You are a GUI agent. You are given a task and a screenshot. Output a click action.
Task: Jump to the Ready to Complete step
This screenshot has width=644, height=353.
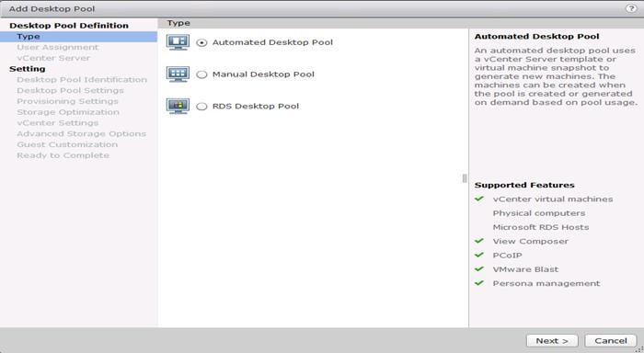(63, 155)
